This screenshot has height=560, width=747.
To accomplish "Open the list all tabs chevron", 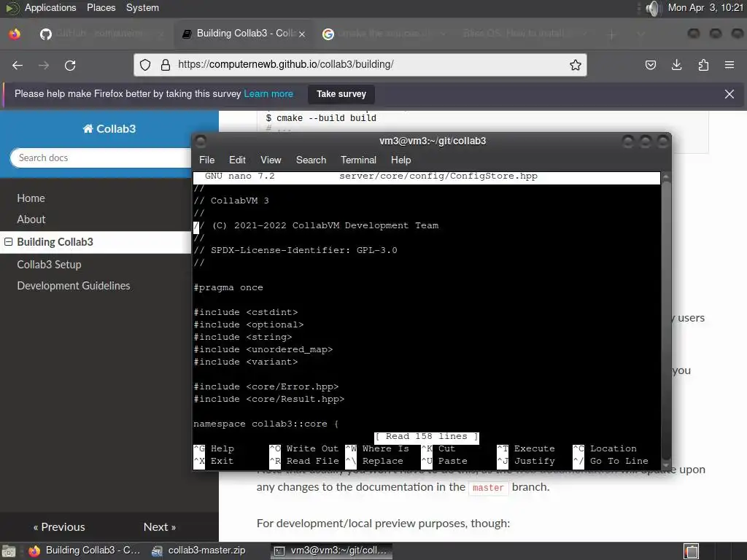I will pyautogui.click(x=641, y=34).
